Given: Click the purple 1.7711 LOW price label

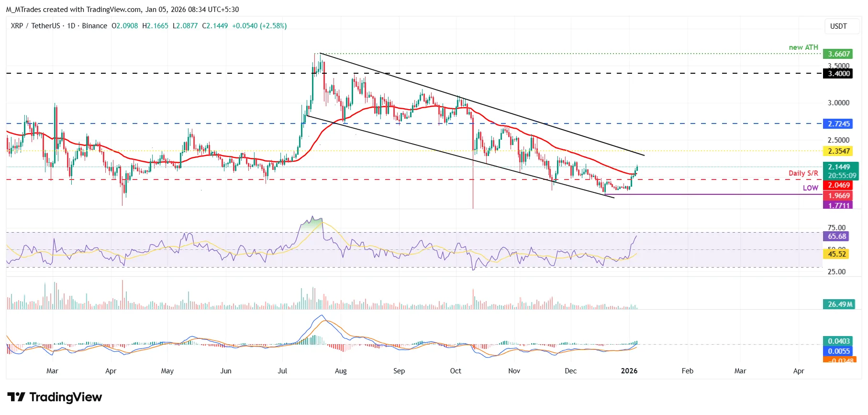Looking at the screenshot, I should tap(839, 205).
